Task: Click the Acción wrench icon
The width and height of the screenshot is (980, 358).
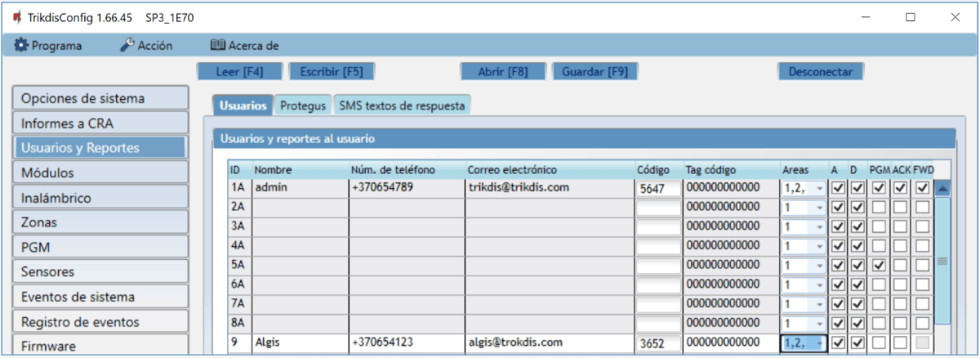Action: pyautogui.click(x=127, y=46)
